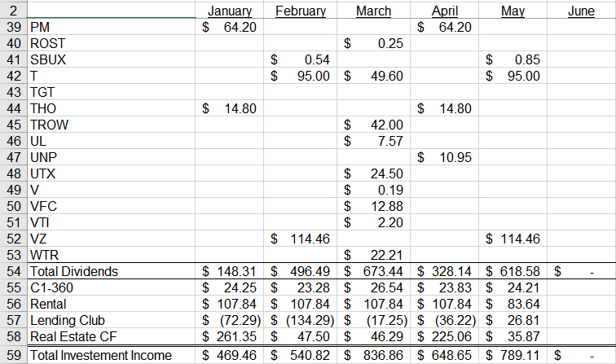
Task: Select the TGT ticker cell
Action: (111, 92)
